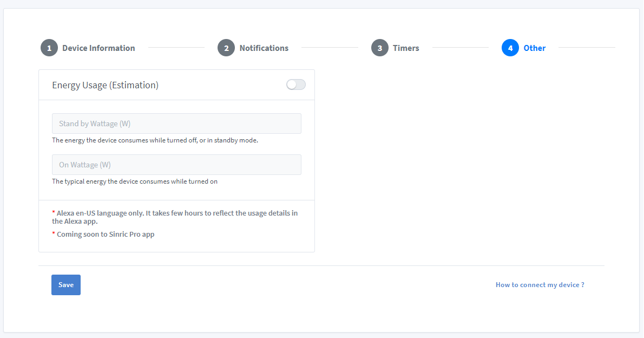The image size is (644, 338).
Task: Switch to the Timers step
Action: (406, 48)
